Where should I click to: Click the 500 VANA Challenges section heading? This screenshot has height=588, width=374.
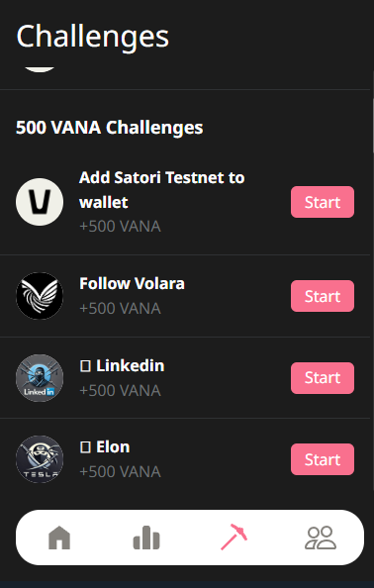coord(110,128)
